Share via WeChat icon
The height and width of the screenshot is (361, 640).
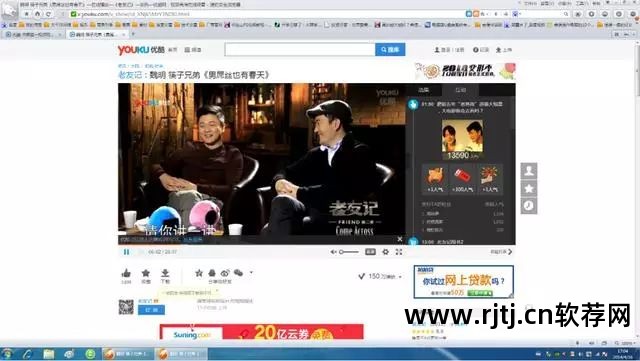pyautogui.click(x=238, y=273)
